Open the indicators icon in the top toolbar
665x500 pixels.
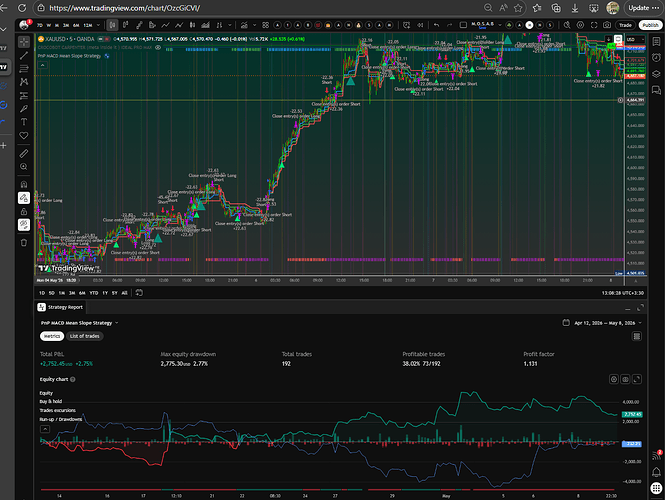[x=244, y=25]
